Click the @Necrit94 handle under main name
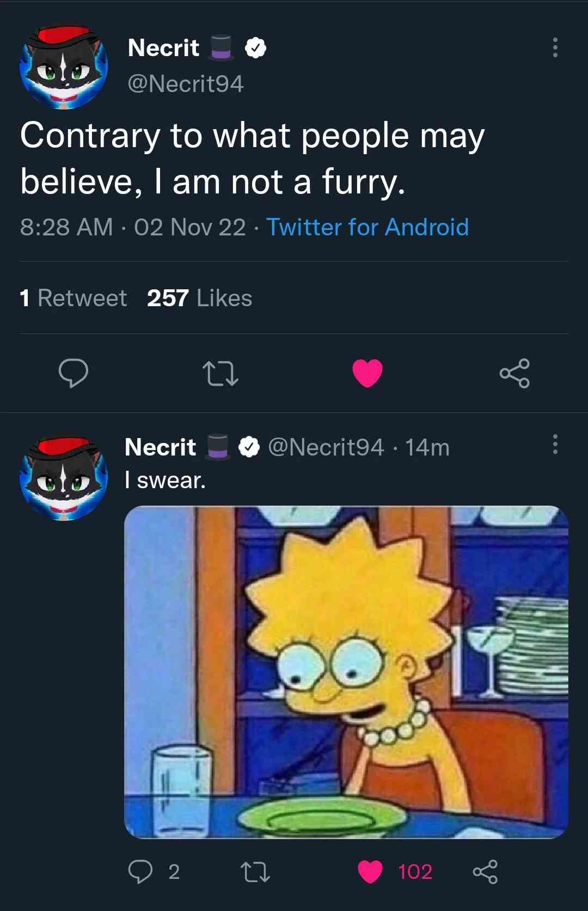Viewport: 588px width, 911px height. (x=185, y=84)
